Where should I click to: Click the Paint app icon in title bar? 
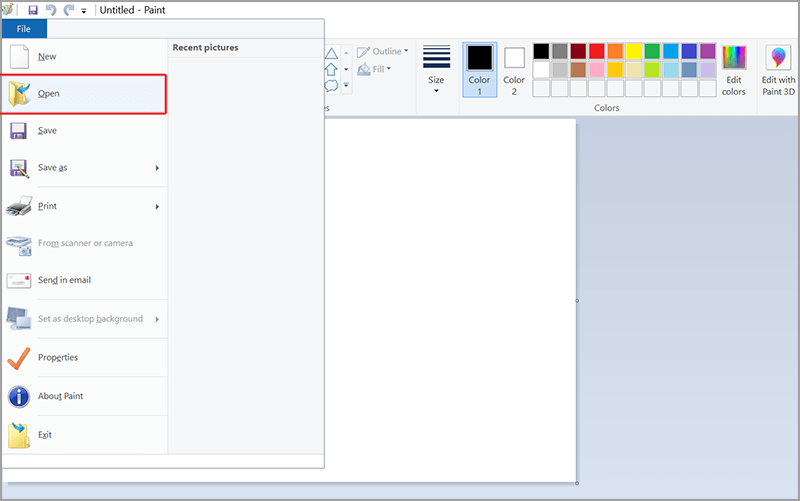[x=8, y=9]
